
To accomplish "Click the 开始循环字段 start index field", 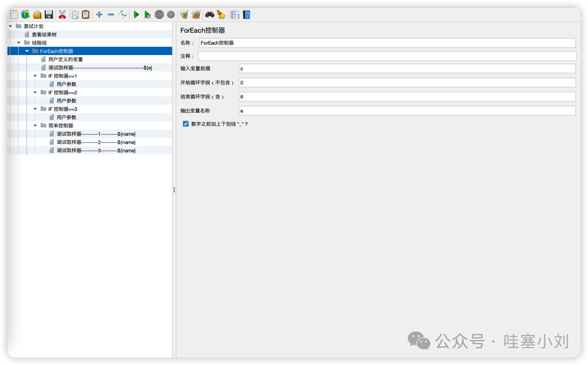I will coord(407,82).
